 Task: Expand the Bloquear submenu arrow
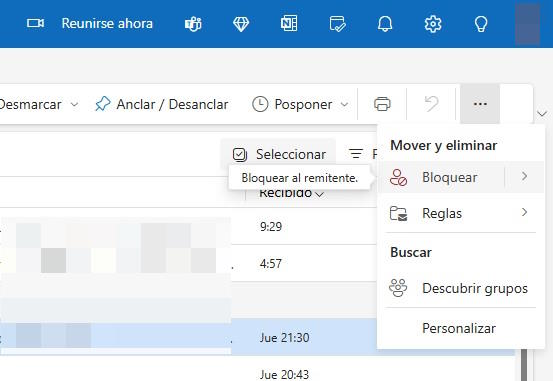point(524,176)
